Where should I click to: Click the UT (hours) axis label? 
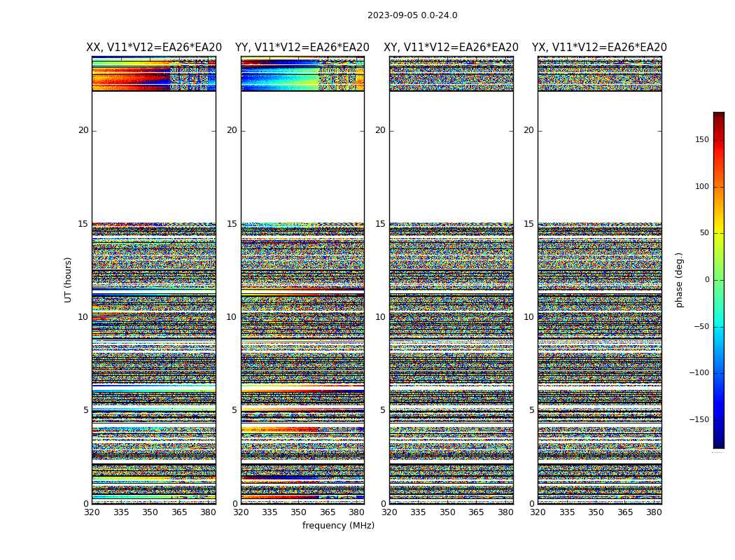(x=68, y=280)
